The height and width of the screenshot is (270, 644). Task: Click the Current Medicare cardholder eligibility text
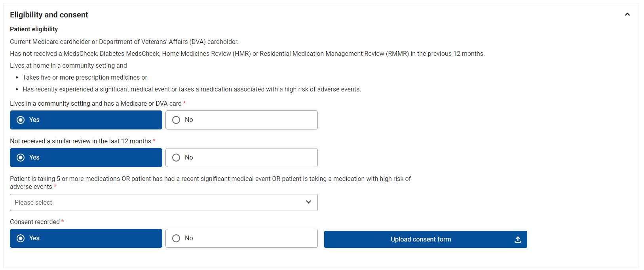[x=124, y=42]
